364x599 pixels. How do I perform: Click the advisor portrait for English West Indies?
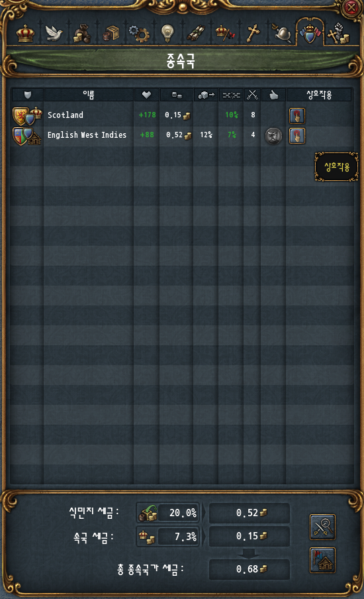(x=273, y=136)
